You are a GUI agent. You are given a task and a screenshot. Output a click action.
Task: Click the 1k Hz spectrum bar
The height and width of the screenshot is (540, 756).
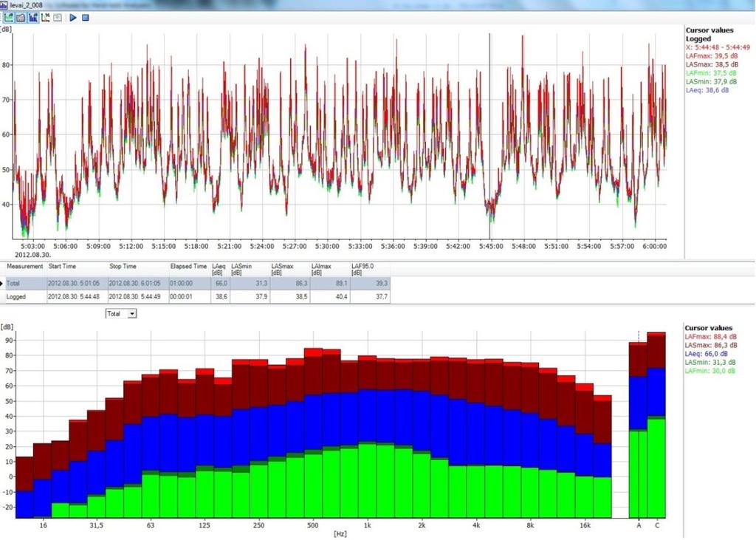pos(368,437)
